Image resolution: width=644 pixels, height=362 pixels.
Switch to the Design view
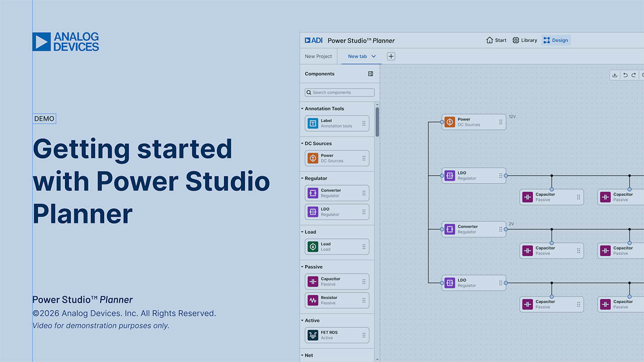pyautogui.click(x=556, y=40)
